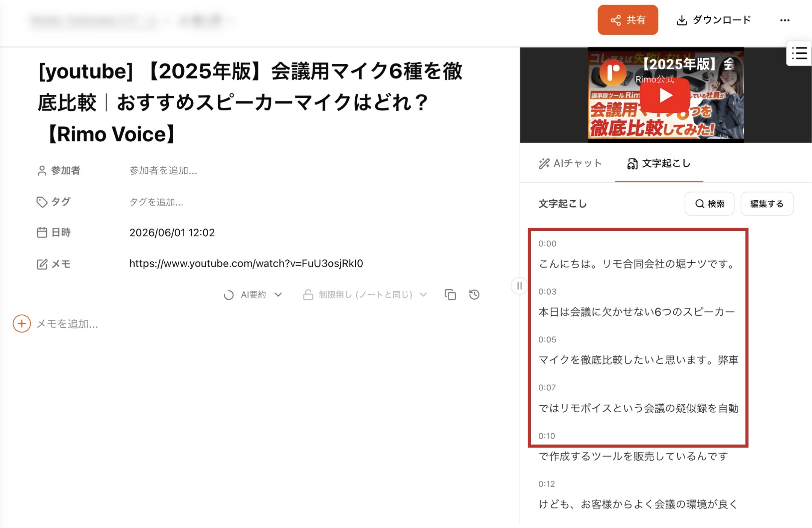Click the ダウンロード download button

[x=713, y=20]
